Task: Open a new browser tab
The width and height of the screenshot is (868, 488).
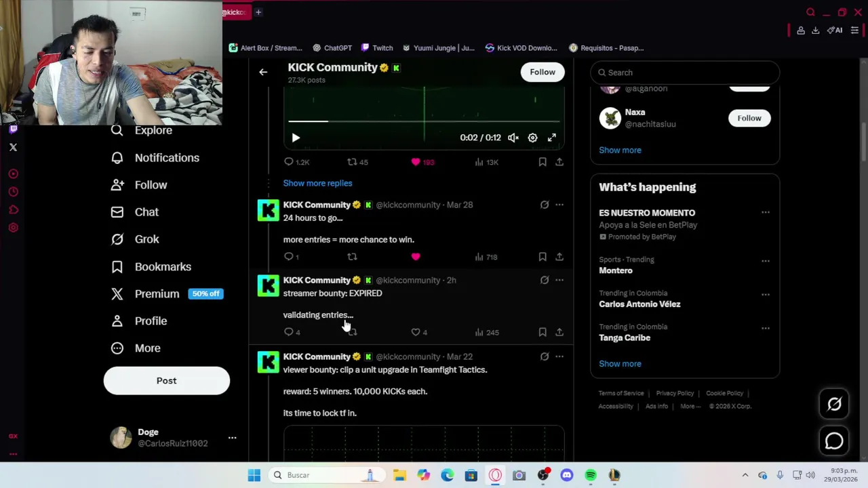Action: (258, 12)
